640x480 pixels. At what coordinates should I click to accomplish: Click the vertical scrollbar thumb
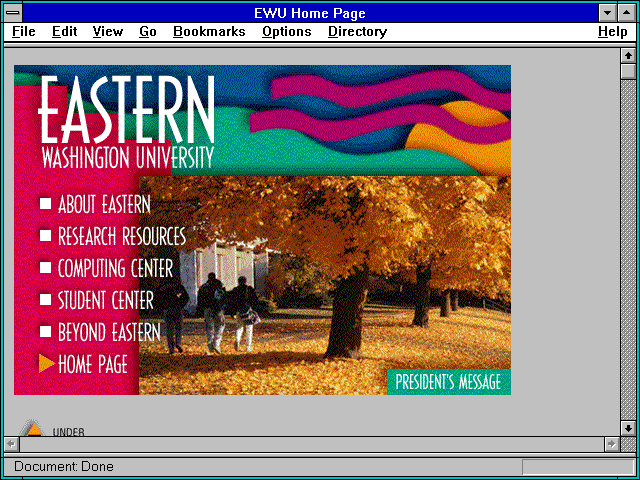(628, 71)
